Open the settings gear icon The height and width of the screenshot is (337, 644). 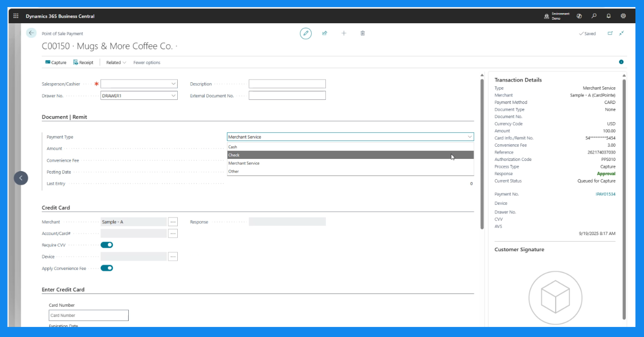coord(623,16)
